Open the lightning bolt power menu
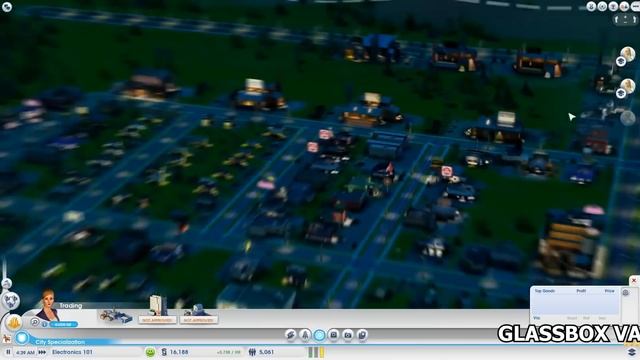The height and width of the screenshot is (360, 640). (x=291, y=335)
